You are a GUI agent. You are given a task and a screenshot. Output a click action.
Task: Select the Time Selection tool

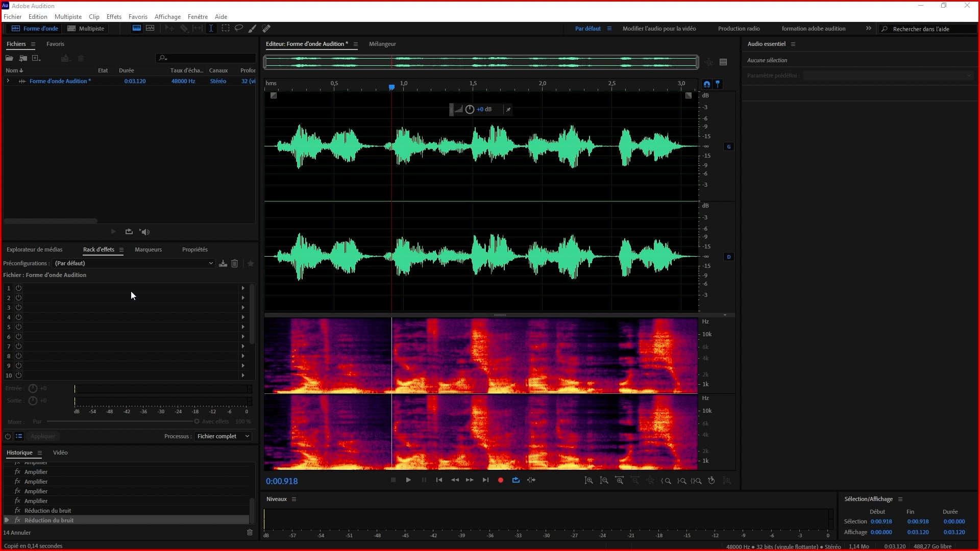tap(211, 28)
